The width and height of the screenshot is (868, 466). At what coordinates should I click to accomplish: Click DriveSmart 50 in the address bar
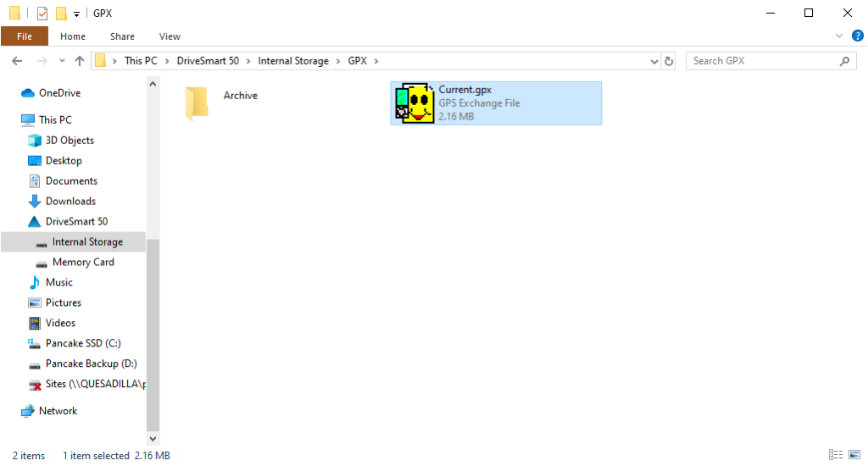[x=209, y=61]
